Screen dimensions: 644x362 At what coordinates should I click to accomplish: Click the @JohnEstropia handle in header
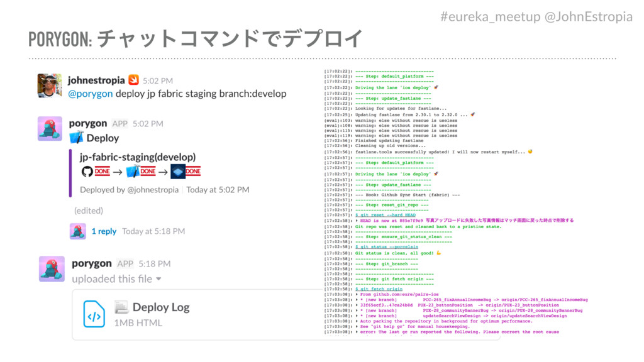589,16
